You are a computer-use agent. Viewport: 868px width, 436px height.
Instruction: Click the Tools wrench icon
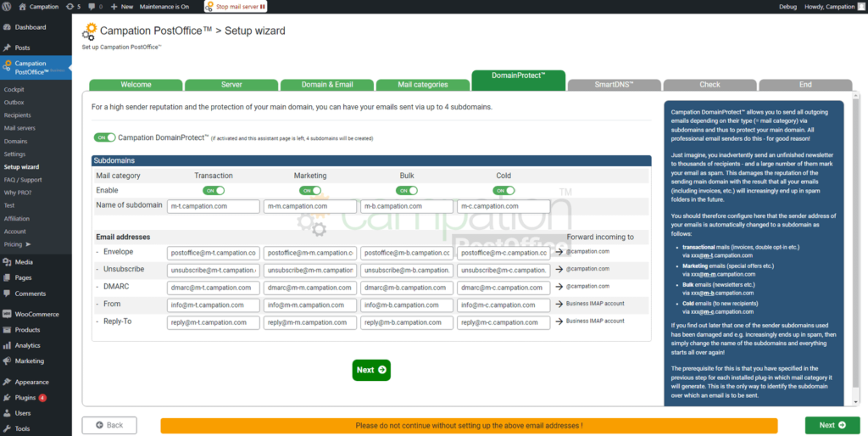click(7, 429)
